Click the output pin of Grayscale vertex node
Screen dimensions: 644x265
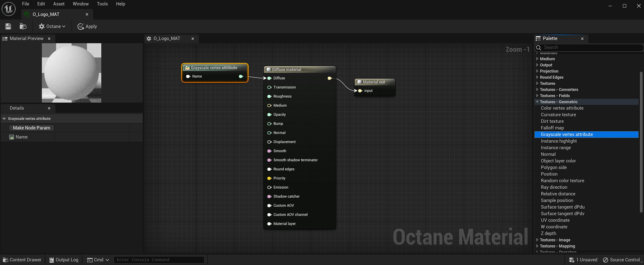(241, 76)
